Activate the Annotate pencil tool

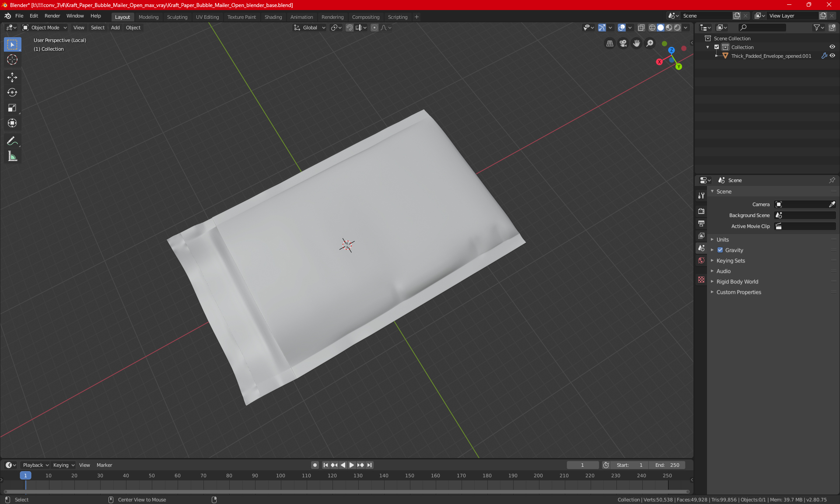(12, 141)
